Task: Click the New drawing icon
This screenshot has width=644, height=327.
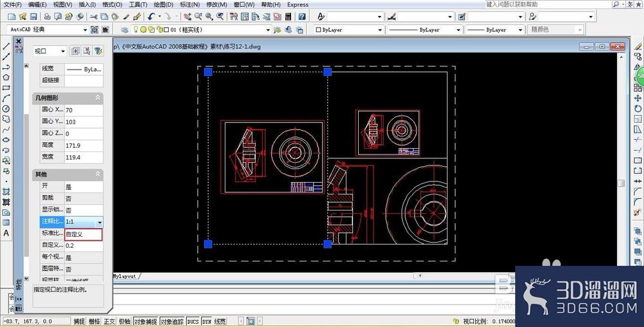Action: [x=12, y=16]
